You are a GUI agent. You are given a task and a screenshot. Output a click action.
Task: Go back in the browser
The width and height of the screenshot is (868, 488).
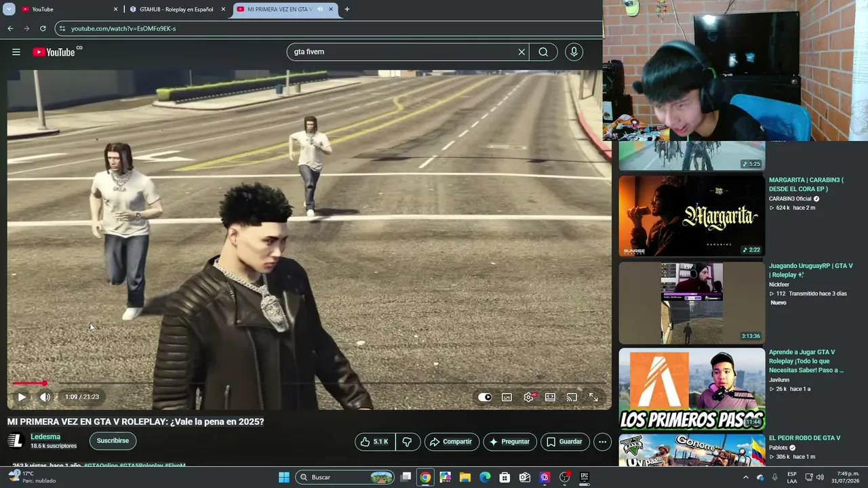[x=10, y=28]
